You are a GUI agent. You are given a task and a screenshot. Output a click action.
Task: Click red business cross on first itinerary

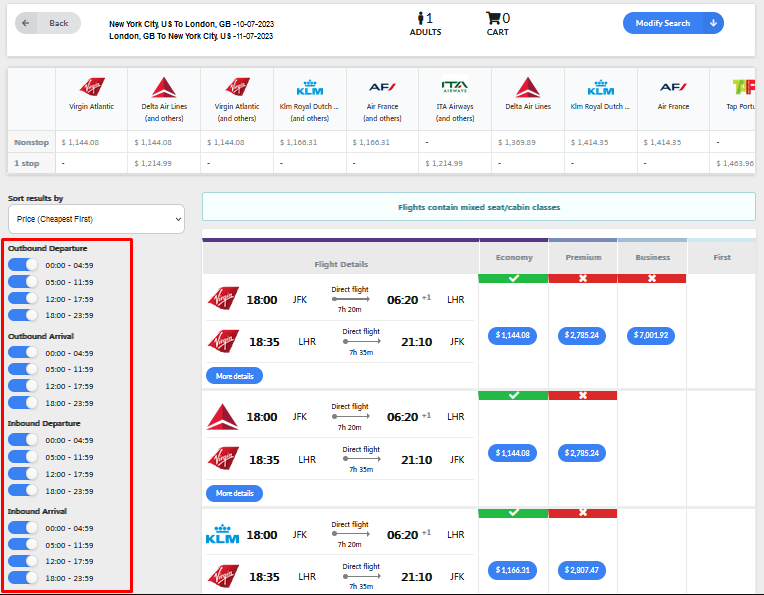point(652,278)
